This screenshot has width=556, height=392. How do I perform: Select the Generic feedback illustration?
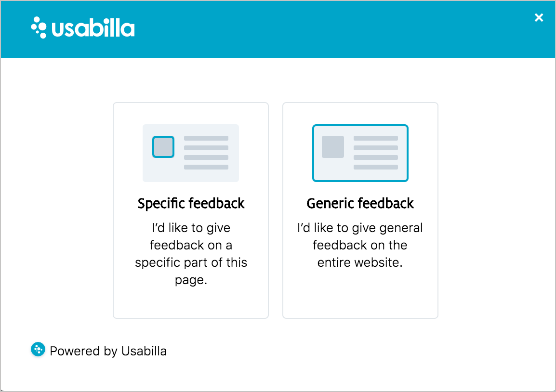[x=360, y=153]
